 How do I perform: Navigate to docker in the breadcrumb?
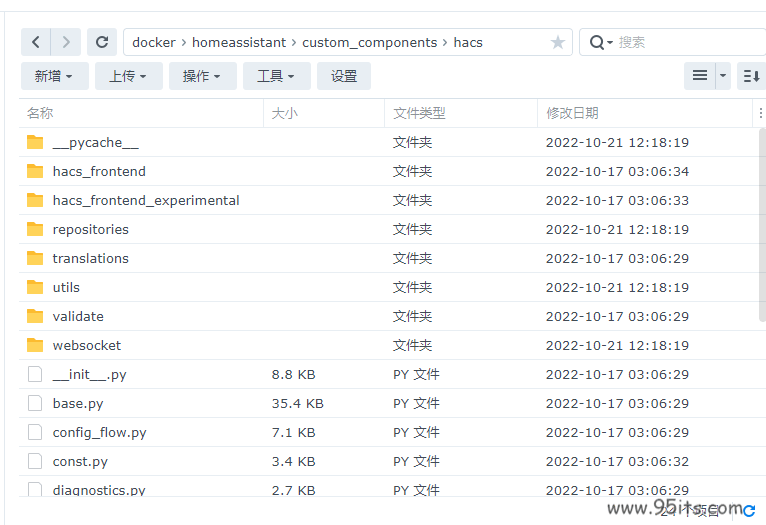tap(153, 42)
